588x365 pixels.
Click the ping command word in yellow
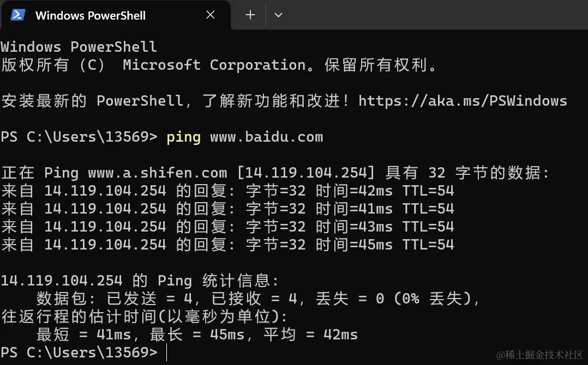point(184,137)
